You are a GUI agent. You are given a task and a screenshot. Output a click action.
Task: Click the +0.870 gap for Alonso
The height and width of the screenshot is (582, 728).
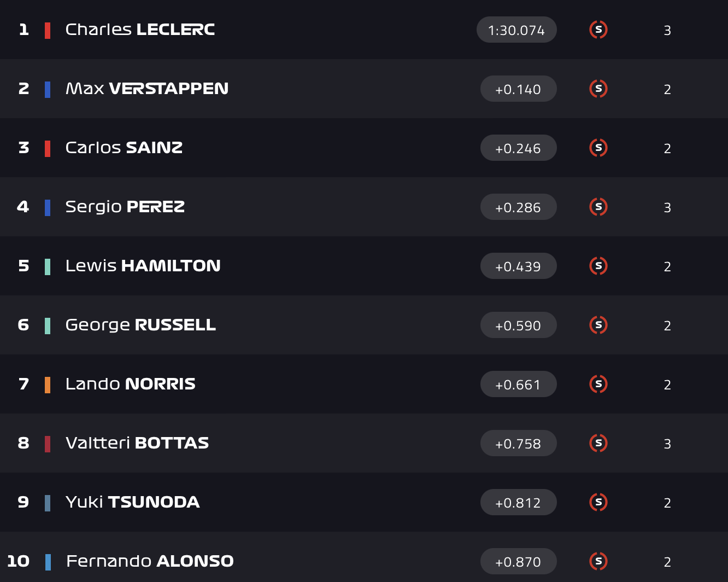[x=518, y=562]
